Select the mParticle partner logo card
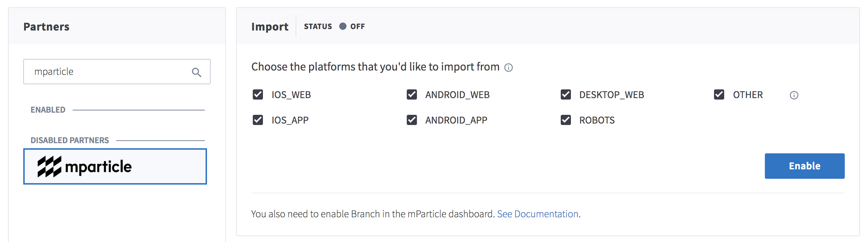Screen dimensions: 868x242 115,166
